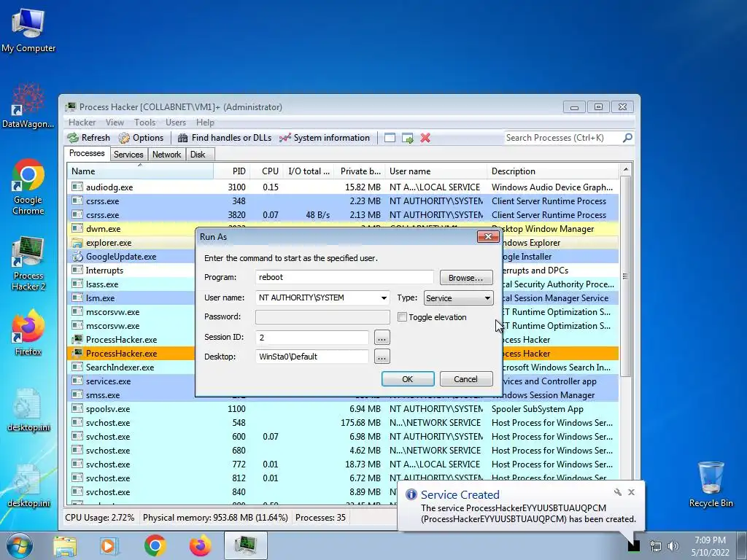The height and width of the screenshot is (560, 747).
Task: Open the Recycle Bin
Action: pyautogui.click(x=711, y=484)
